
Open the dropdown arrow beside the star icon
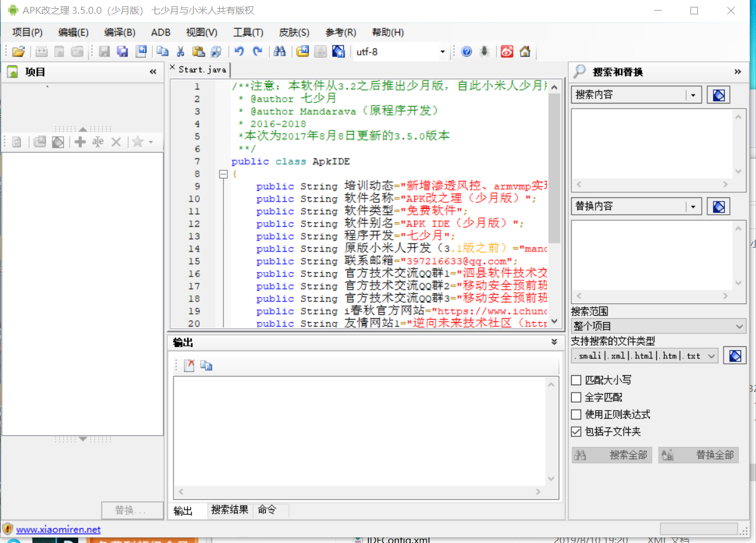(x=150, y=142)
